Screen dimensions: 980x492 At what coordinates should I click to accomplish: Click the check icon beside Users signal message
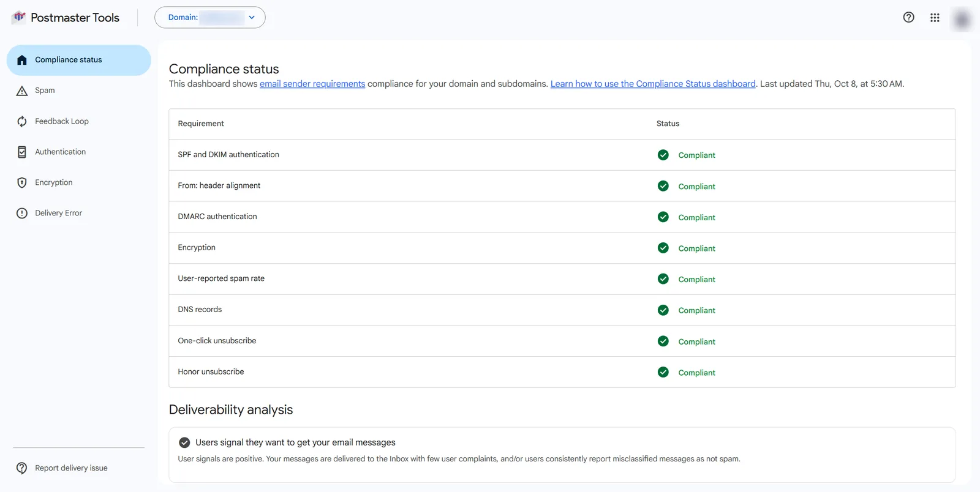pos(184,442)
